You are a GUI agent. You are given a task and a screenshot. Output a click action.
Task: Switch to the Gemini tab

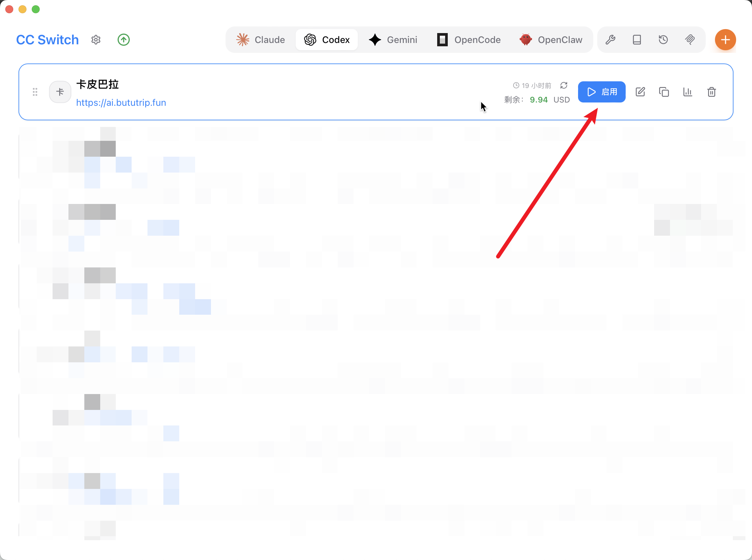(x=393, y=40)
